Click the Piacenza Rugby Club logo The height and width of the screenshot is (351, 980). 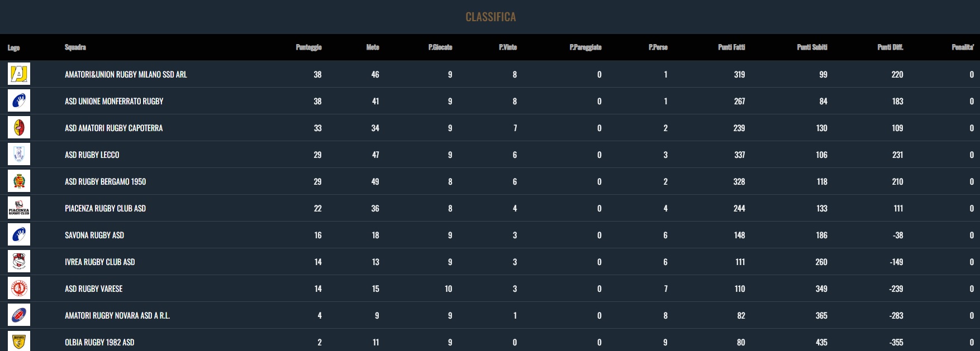pos(19,208)
